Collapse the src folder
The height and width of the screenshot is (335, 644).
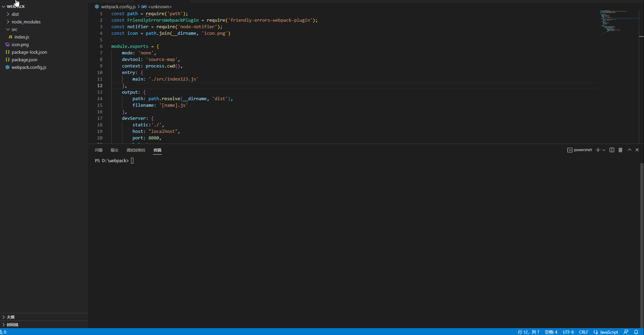14,29
